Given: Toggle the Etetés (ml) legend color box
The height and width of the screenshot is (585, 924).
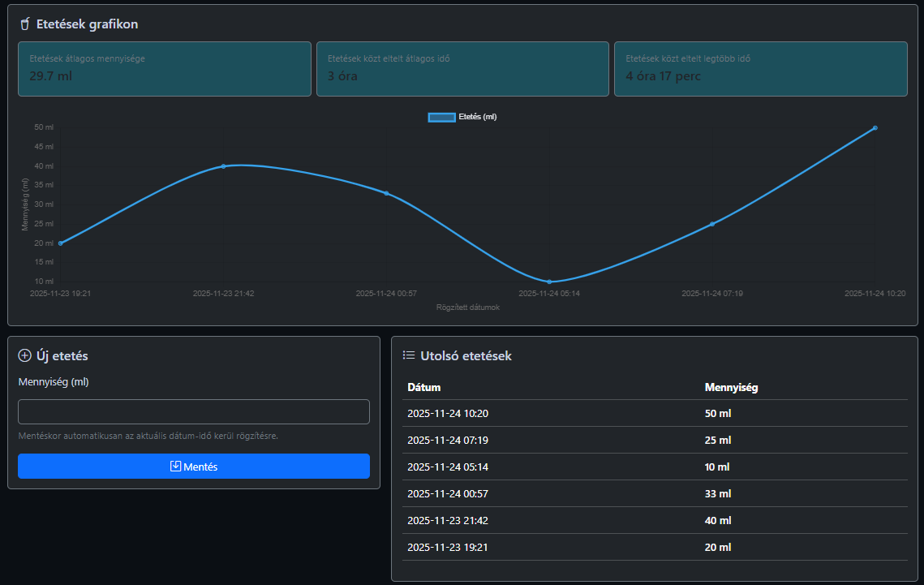Looking at the screenshot, I should coord(441,117).
